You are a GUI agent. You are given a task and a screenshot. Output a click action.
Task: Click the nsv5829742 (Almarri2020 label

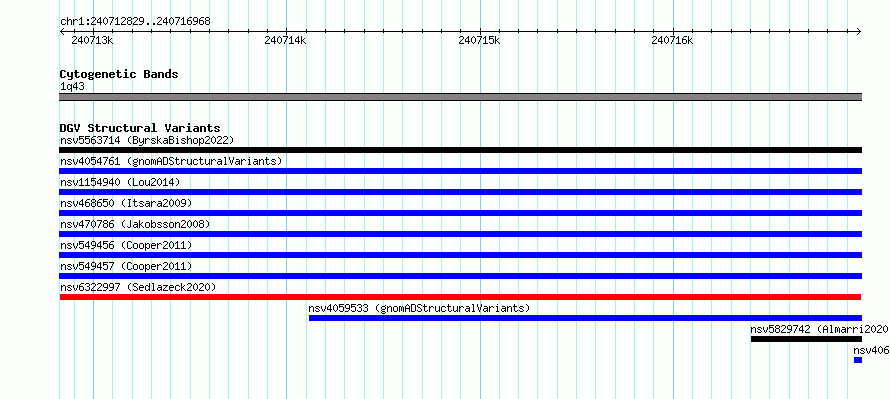pyautogui.click(x=819, y=329)
